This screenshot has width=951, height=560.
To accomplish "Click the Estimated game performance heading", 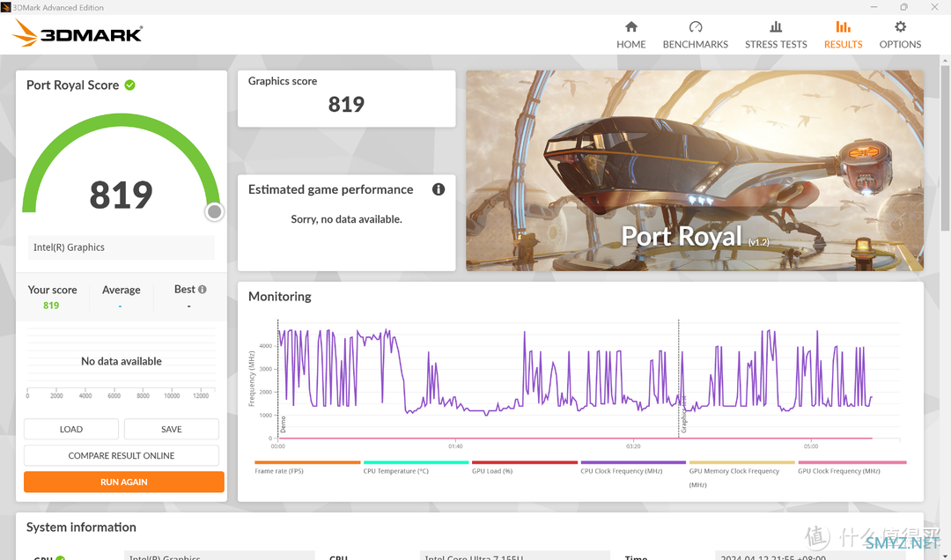I will pos(330,189).
